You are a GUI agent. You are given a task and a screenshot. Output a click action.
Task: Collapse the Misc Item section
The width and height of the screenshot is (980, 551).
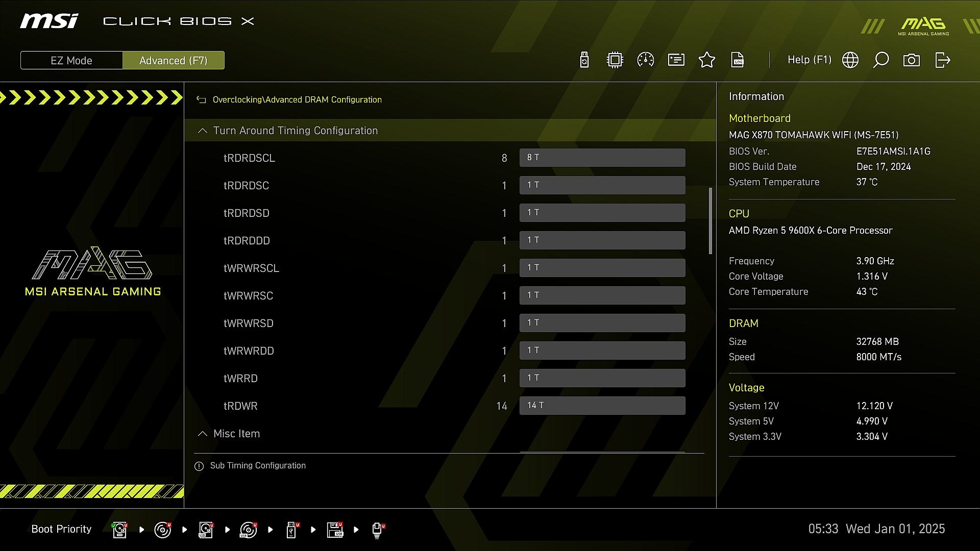click(203, 434)
